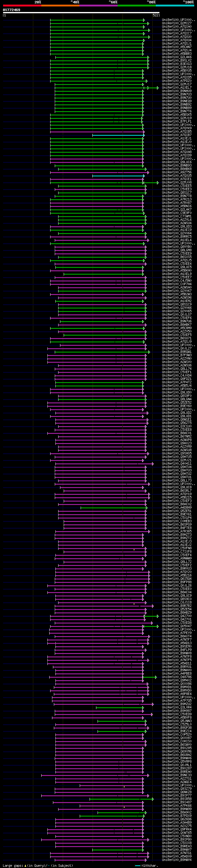Click the query end position 522
197x868 pixels.
tap(155, 15)
